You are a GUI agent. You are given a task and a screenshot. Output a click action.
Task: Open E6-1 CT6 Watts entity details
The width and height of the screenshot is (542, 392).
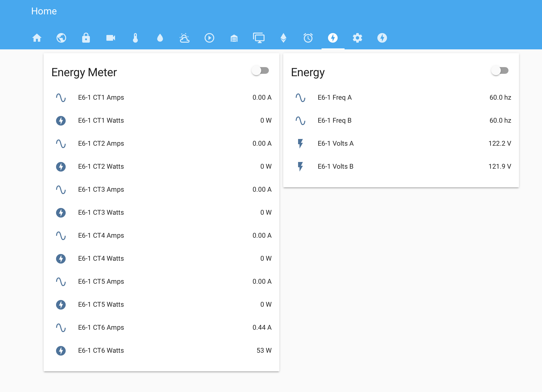pyautogui.click(x=101, y=351)
